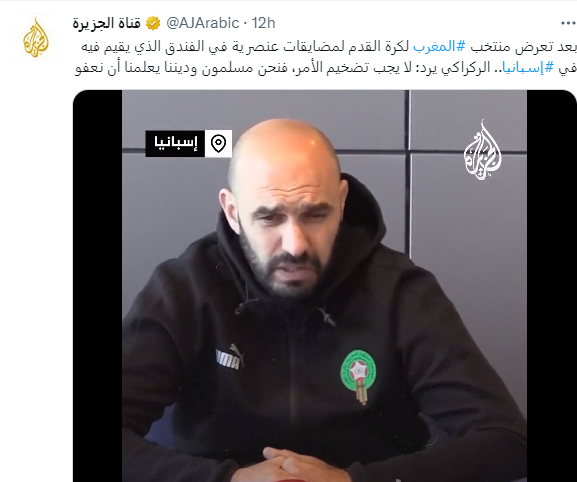577x482 pixels.
Task: Open the #المغرب hashtag
Action: click(x=439, y=47)
